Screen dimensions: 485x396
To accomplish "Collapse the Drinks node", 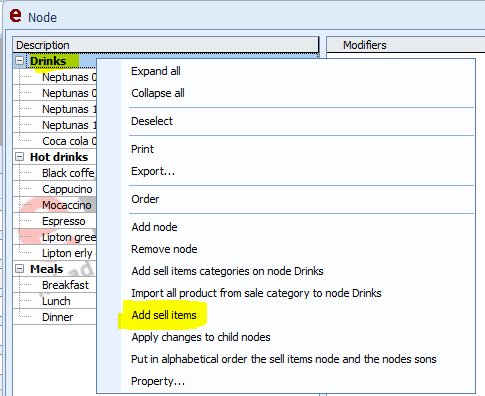I will click(x=20, y=61).
